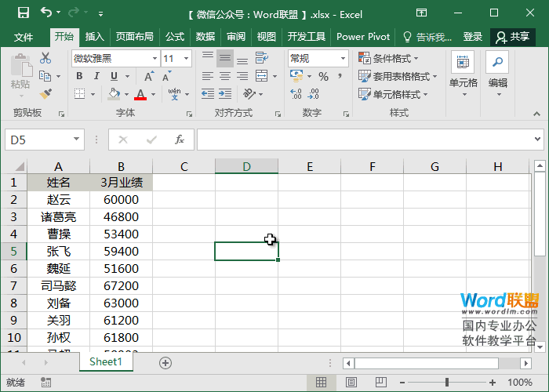Image resolution: width=549 pixels, height=392 pixels.
Task: Increase decimal places icon
Action: tap(296, 94)
